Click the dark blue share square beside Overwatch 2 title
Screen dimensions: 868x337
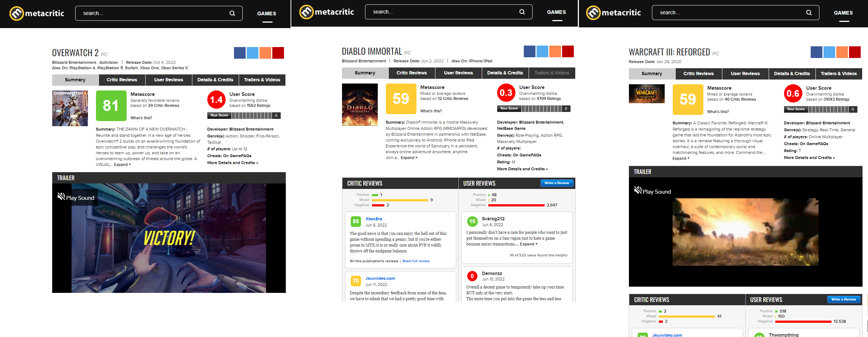click(240, 53)
